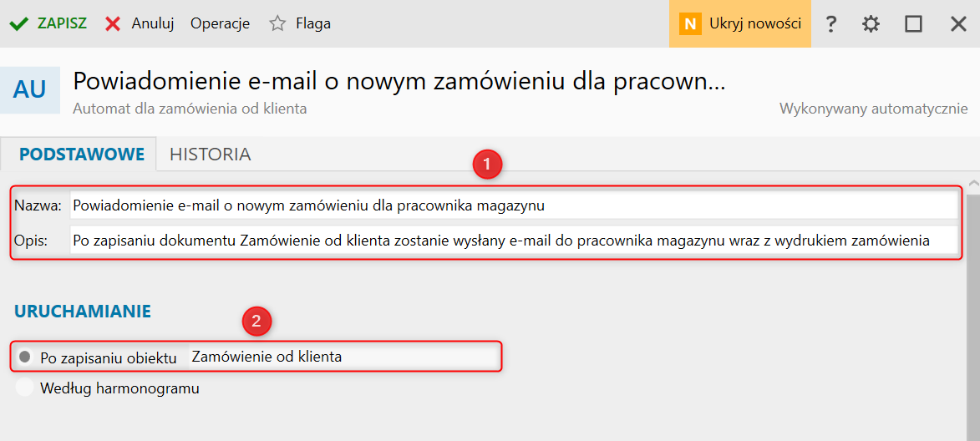Click the Flaga star icon

[x=277, y=23]
